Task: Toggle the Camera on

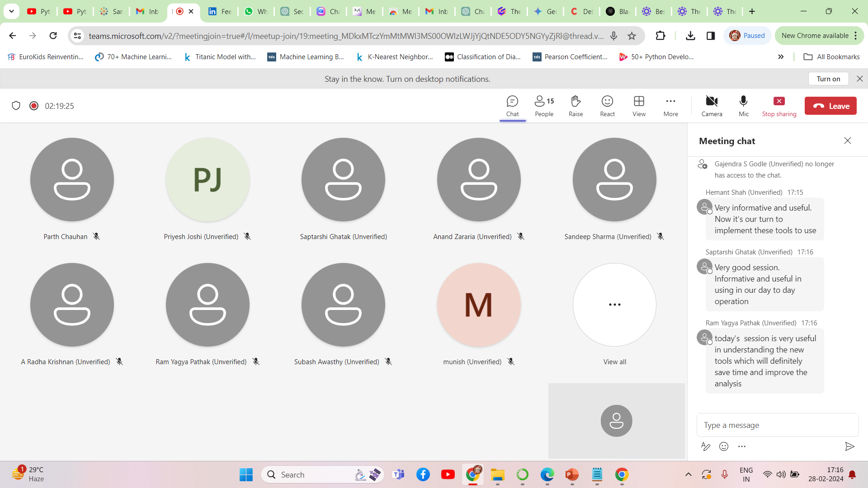Action: click(712, 106)
